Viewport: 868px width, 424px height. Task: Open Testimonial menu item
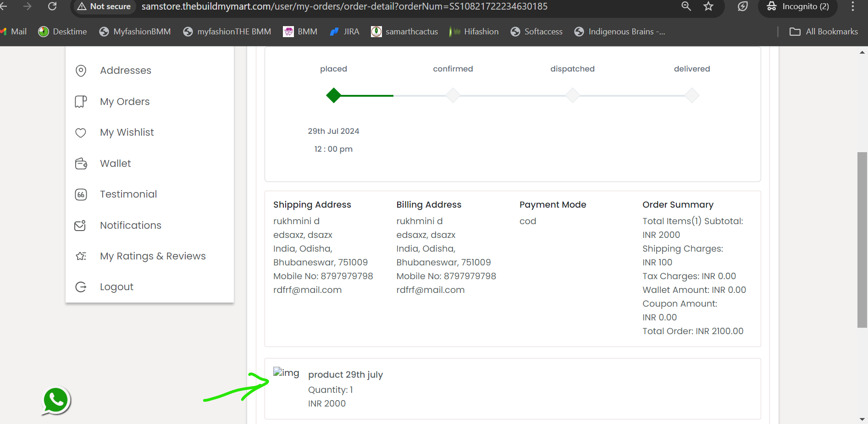[128, 194]
